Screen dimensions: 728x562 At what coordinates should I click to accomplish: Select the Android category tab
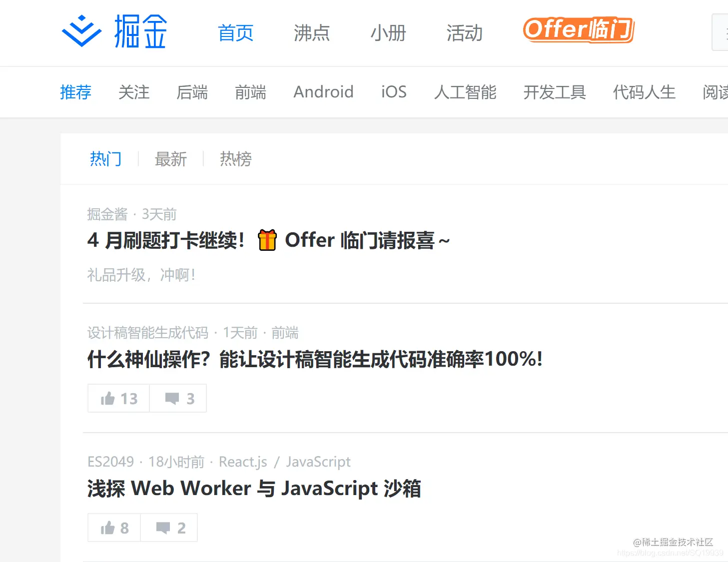tap(323, 92)
